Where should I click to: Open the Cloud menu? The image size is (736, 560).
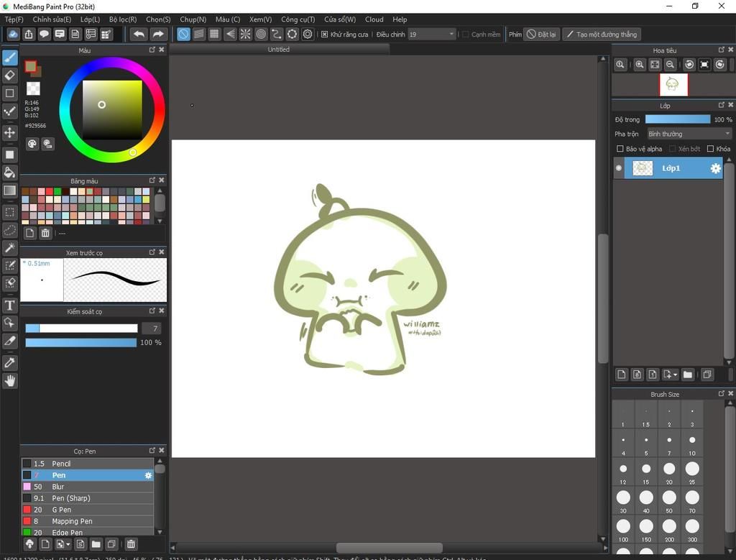tap(374, 19)
